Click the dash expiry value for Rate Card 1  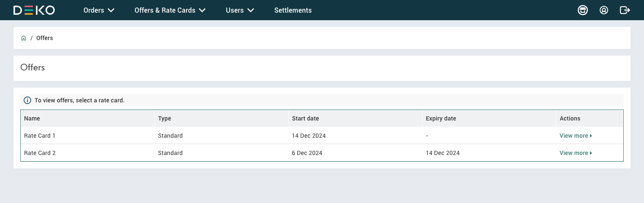coord(427,136)
